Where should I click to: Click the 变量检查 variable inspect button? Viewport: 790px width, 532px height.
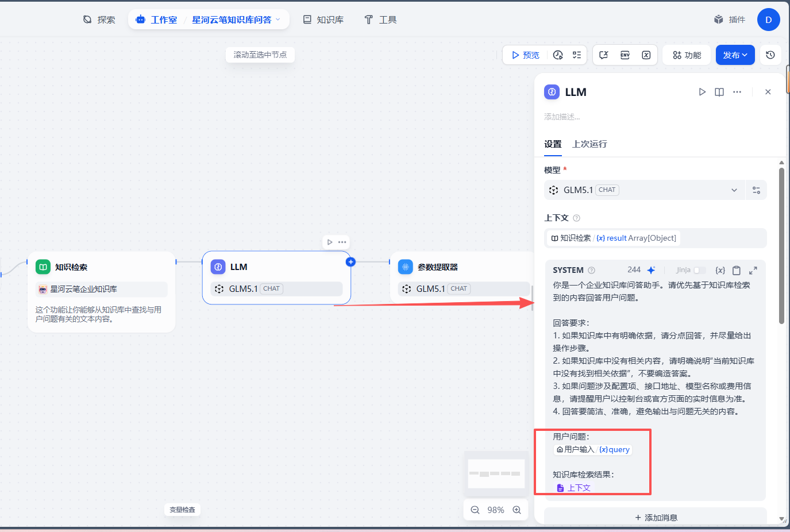point(182,510)
